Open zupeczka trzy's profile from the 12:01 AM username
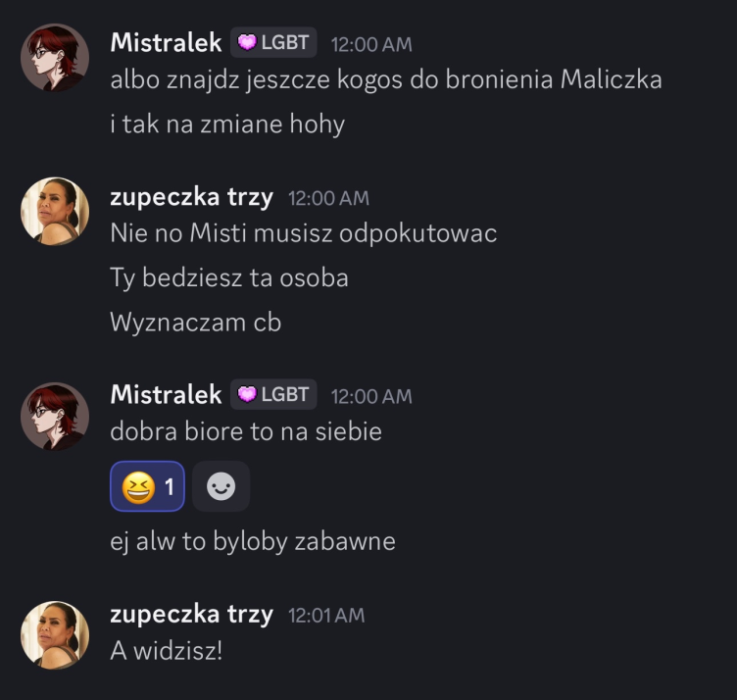Viewport: 737px width, 700px height. 192,615
